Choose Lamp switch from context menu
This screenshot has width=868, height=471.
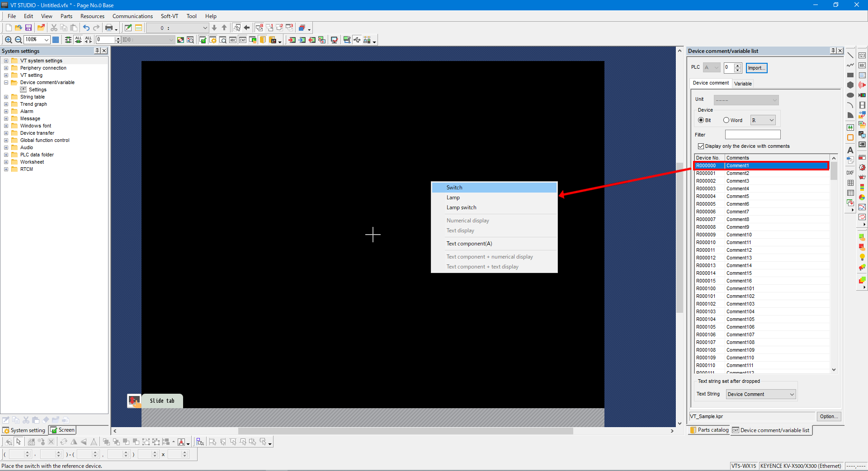[x=461, y=207]
